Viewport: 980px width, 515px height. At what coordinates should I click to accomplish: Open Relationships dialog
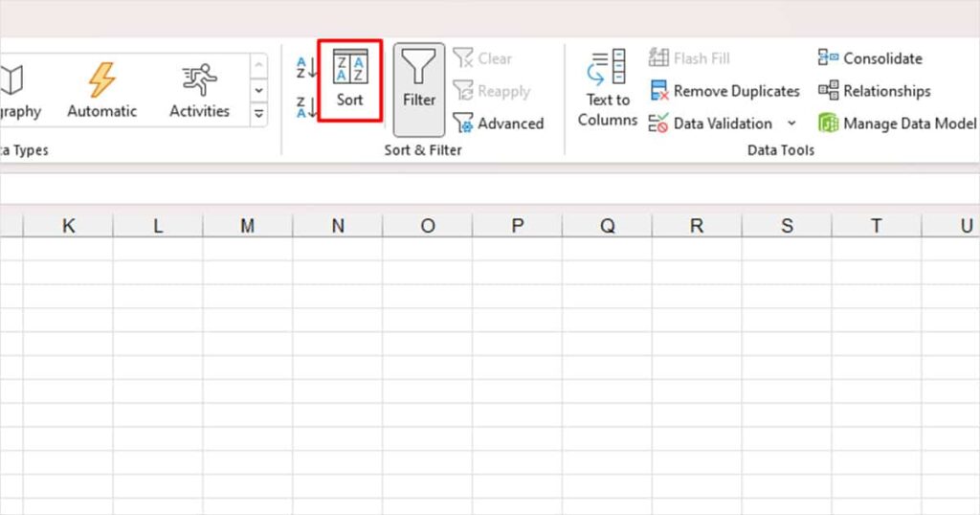point(875,91)
